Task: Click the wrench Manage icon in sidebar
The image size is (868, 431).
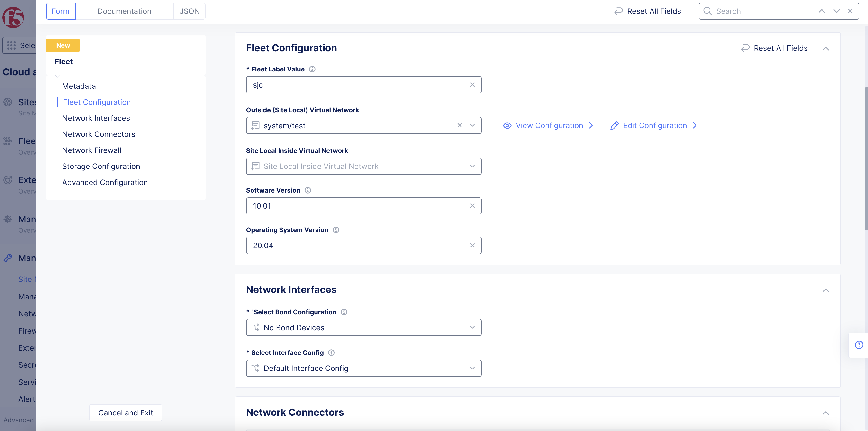Action: 8,258
